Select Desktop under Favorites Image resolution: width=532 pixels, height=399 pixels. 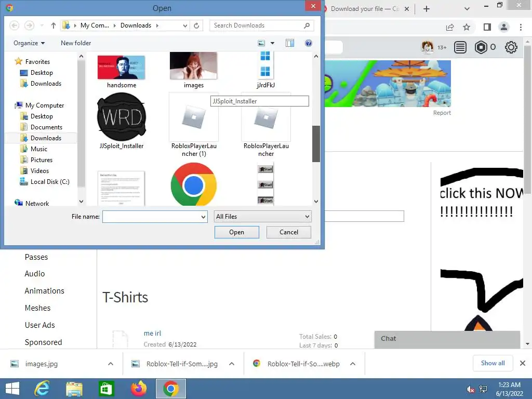37,73
